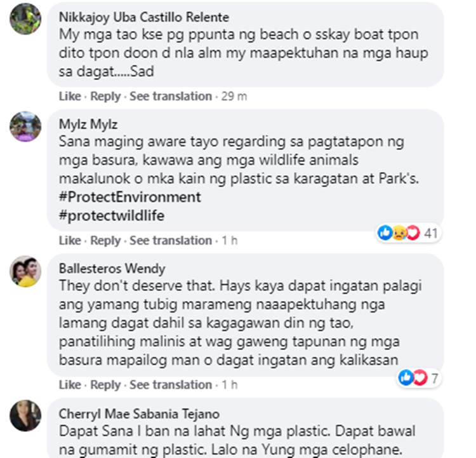The width and height of the screenshot is (476, 458).
Task: Open Mylz Mylz's avatar thumbnail
Action: coord(25,126)
